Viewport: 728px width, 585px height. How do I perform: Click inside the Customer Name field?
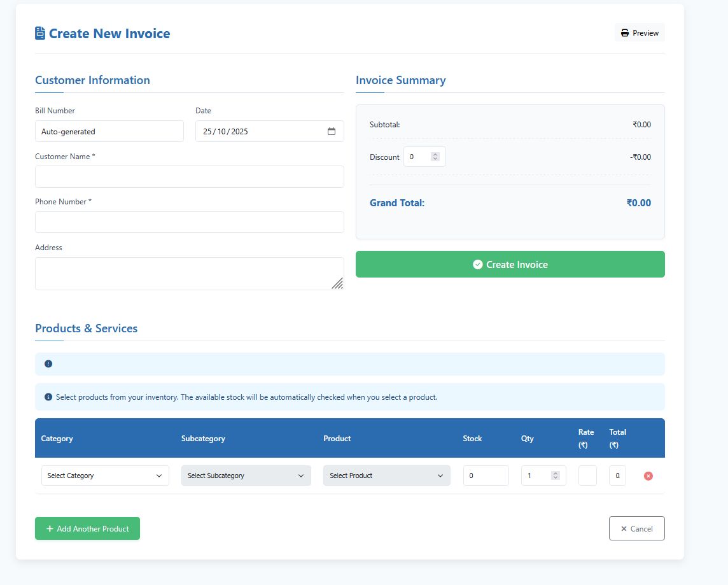pyautogui.click(x=189, y=176)
